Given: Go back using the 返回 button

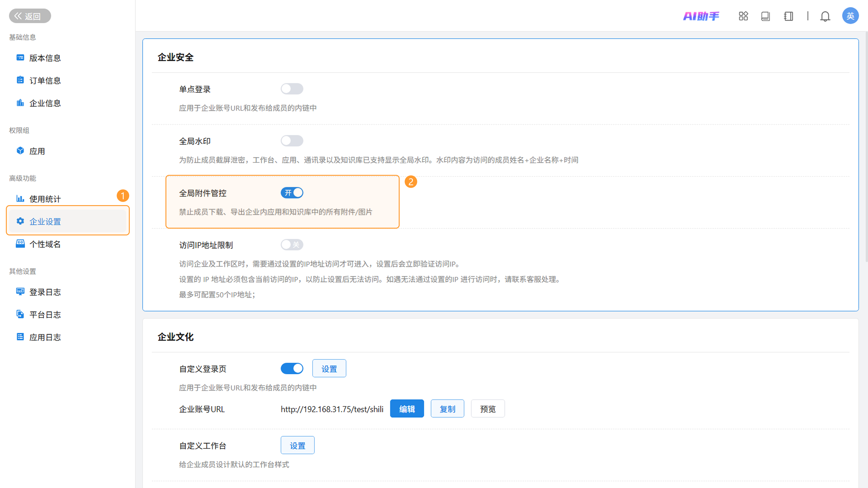Looking at the screenshot, I should tap(30, 16).
